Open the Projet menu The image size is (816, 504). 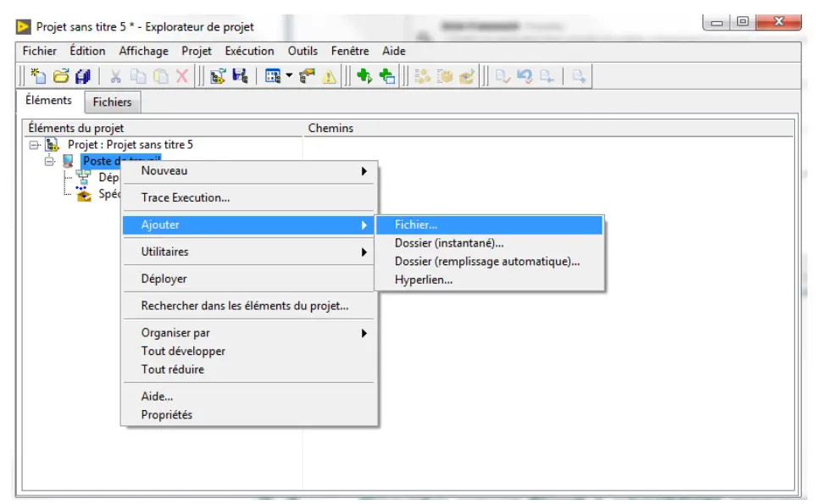pyautogui.click(x=197, y=51)
